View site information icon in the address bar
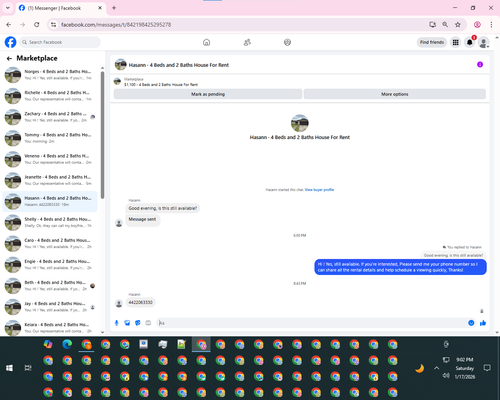Viewport: 500px width, 400px height. tap(53, 25)
